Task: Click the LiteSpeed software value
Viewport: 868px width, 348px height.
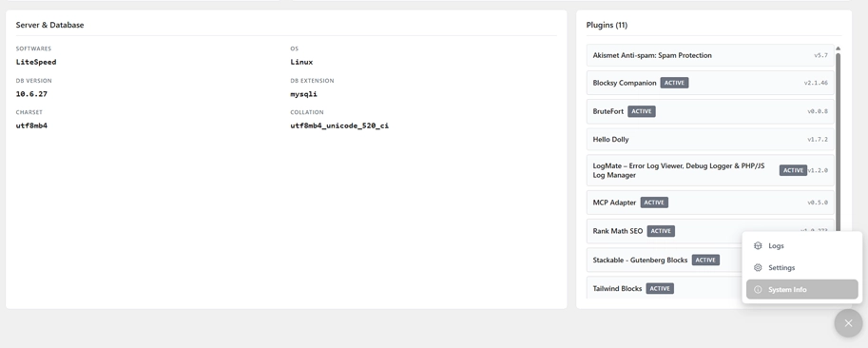Action: coord(36,62)
